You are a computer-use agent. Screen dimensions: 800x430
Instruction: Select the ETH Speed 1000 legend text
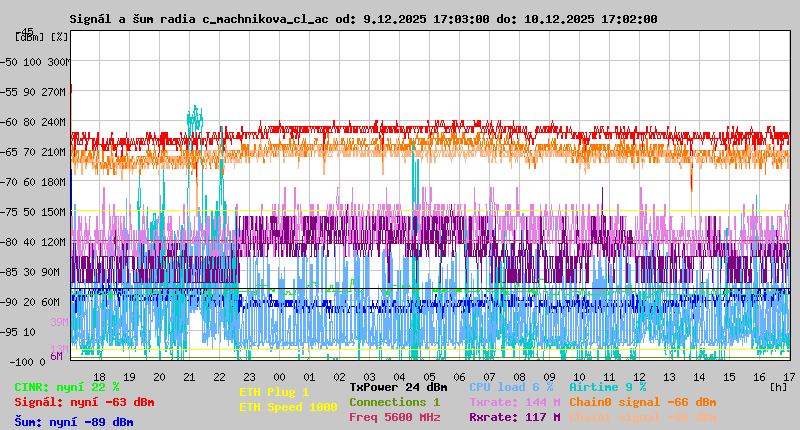click(x=288, y=407)
